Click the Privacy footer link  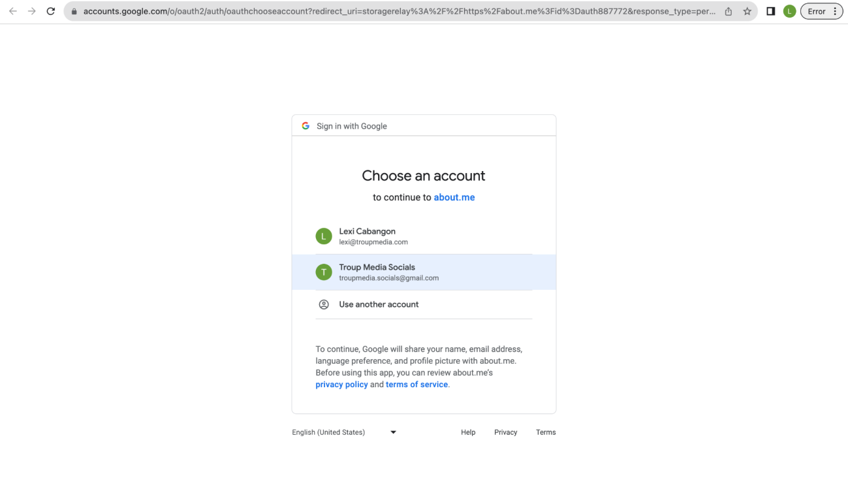505,432
